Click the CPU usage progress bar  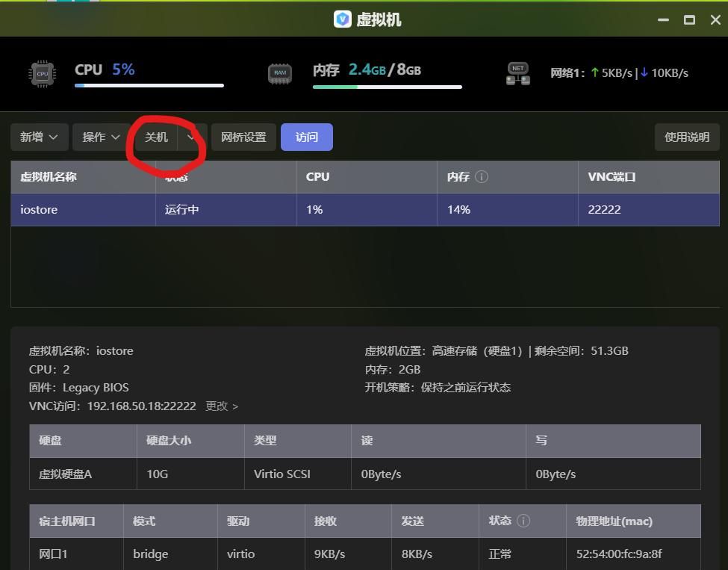[x=149, y=85]
